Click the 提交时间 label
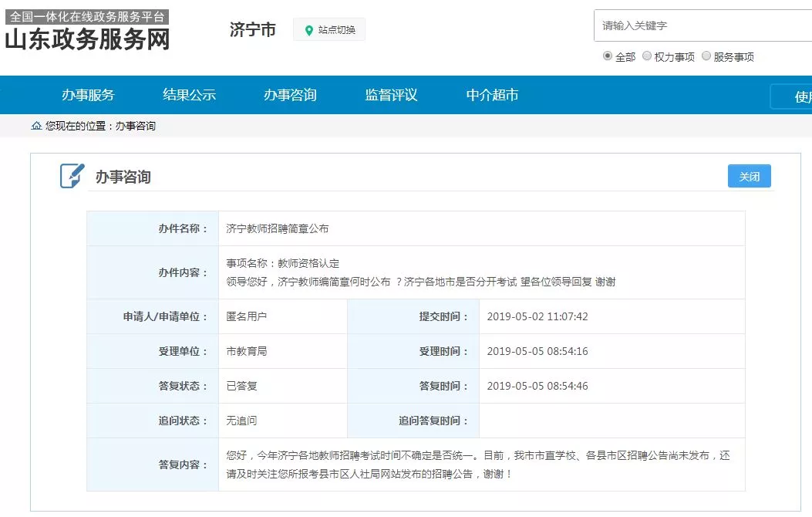Screen dimensions: 812x517 (444, 316)
